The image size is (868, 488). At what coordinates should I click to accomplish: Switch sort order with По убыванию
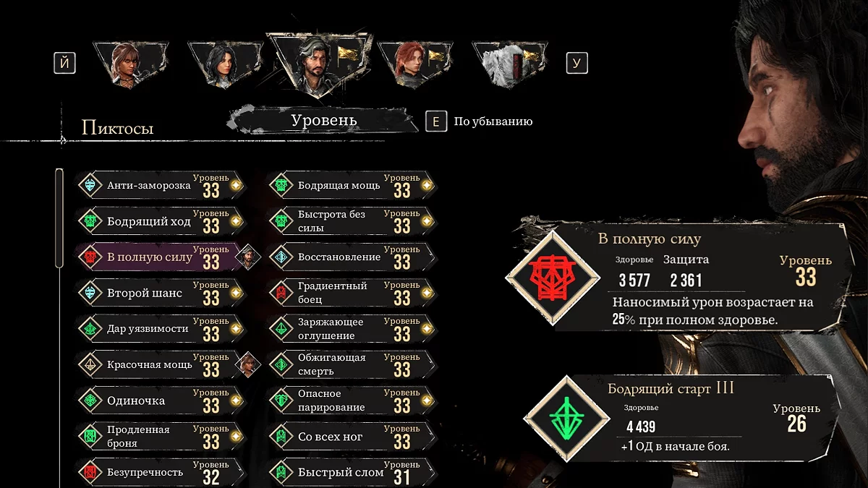click(x=493, y=121)
